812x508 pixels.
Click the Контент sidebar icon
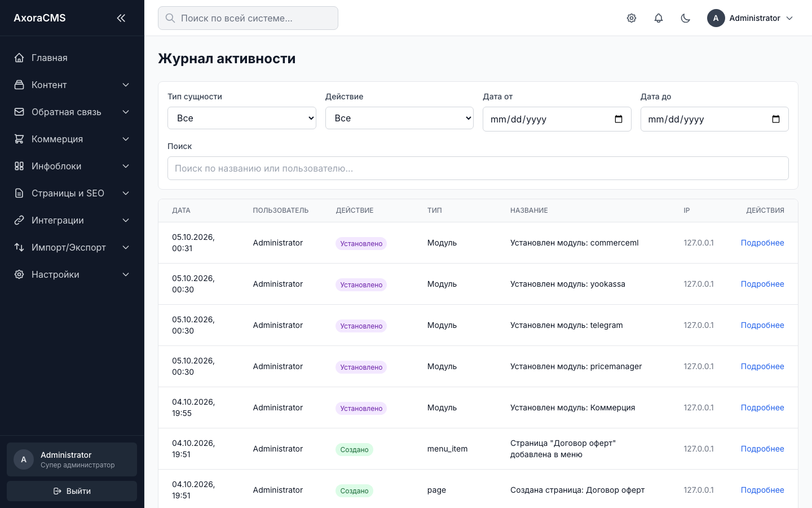[x=19, y=85]
